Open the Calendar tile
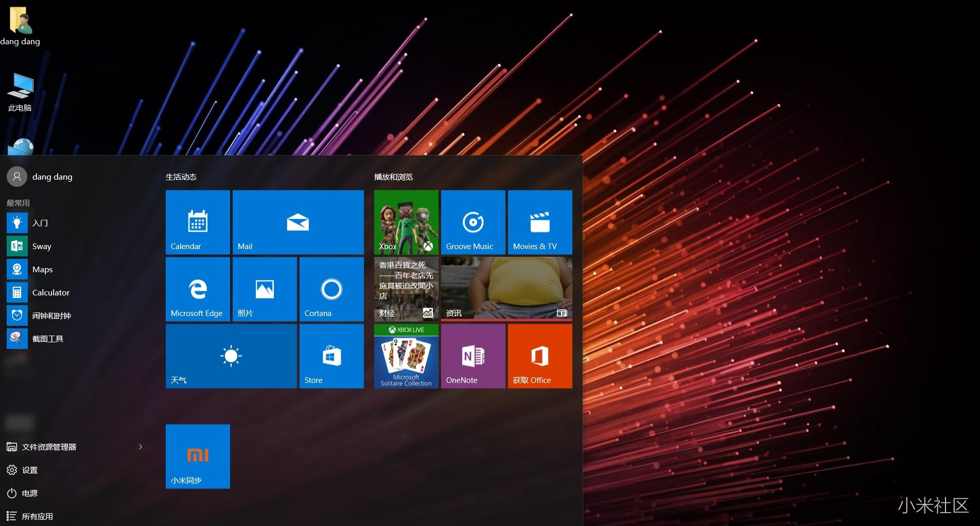 click(198, 222)
